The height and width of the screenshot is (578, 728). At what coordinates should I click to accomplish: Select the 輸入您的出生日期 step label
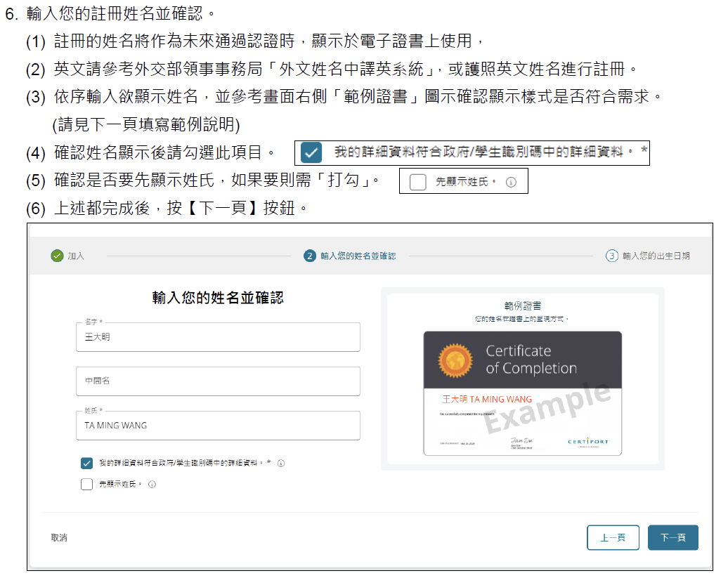coord(656,256)
